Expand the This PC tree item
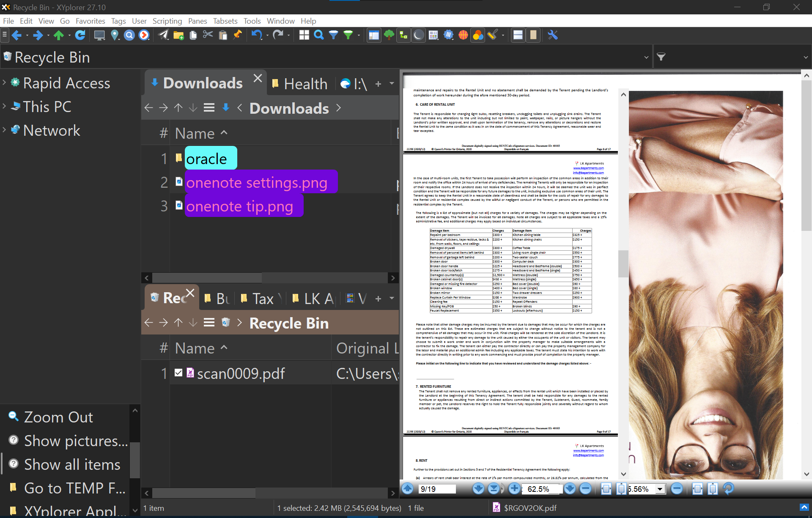This screenshot has width=812, height=518. (x=4, y=106)
